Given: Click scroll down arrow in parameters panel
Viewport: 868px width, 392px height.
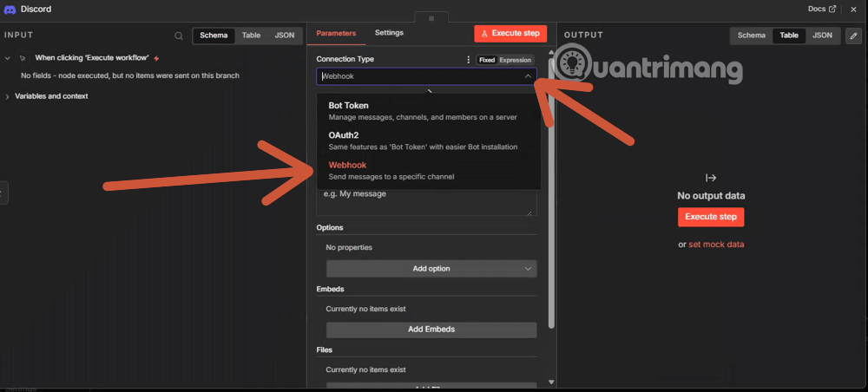Looking at the screenshot, I should pos(551,382).
